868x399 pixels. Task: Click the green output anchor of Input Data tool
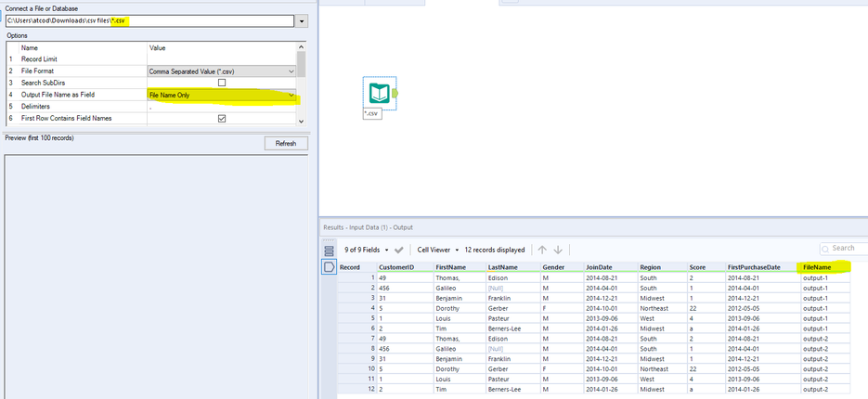tap(395, 94)
